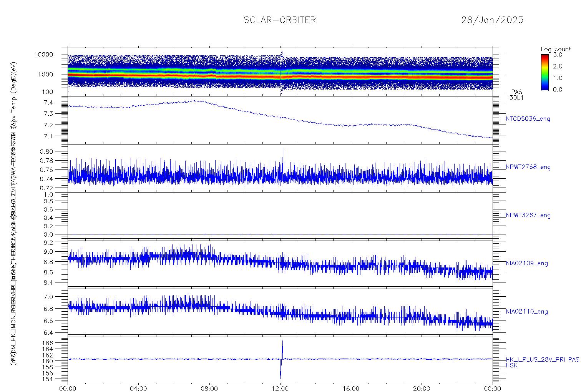Click the NPWT3267_eng series label

(x=528, y=215)
